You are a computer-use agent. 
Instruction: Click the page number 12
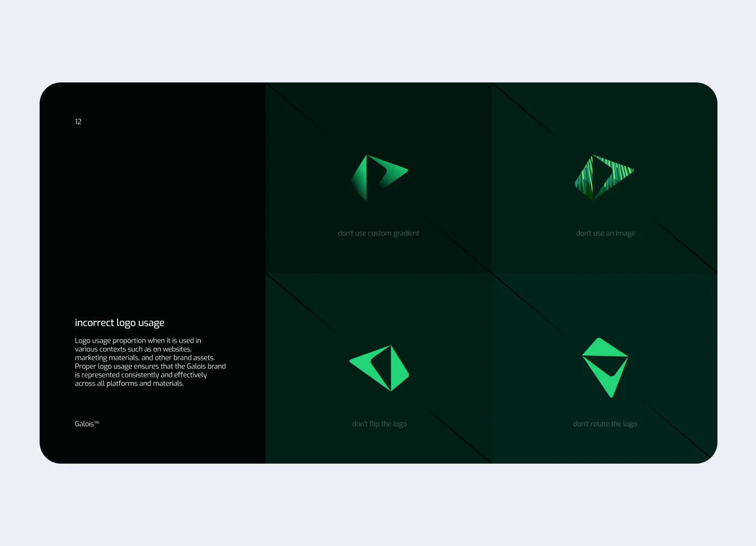pos(78,122)
